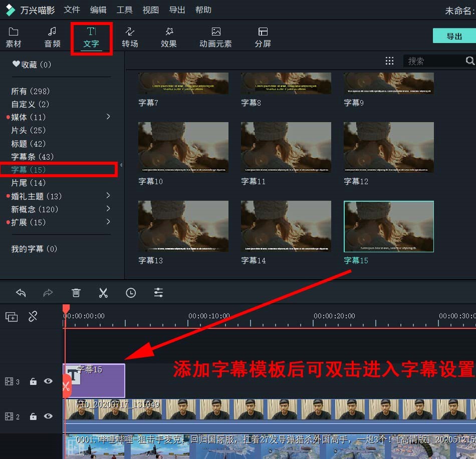Open the 分屏 split screen tab

[x=263, y=38]
